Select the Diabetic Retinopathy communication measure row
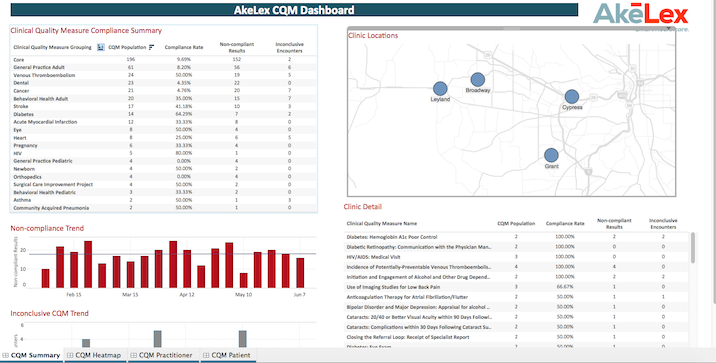Image resolution: width=716 pixels, height=363 pixels. coord(517,247)
